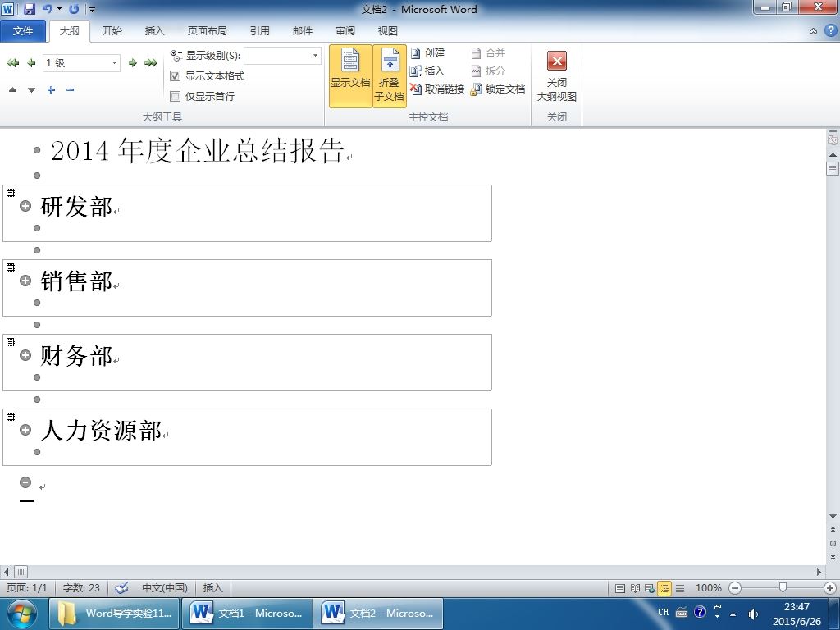This screenshot has height=630, width=840.
Task: Click subdocument icon for 人力资源部
Action: tap(11, 416)
